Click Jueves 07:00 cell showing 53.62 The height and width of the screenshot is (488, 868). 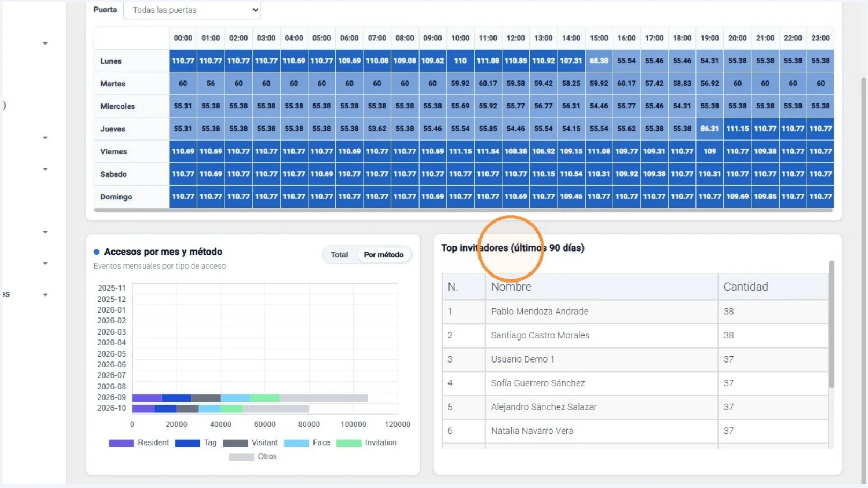pyautogui.click(x=377, y=129)
